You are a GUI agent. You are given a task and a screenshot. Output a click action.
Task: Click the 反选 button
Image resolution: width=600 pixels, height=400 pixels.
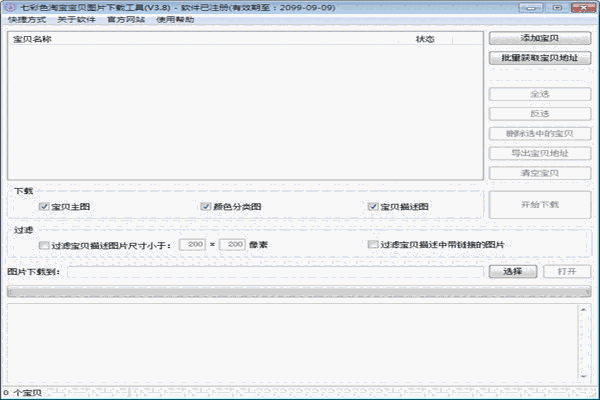point(540,114)
